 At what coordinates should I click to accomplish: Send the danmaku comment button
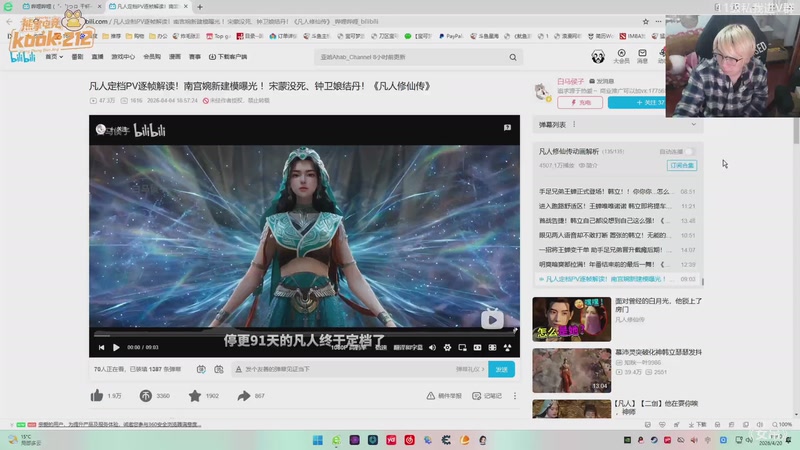(x=501, y=369)
